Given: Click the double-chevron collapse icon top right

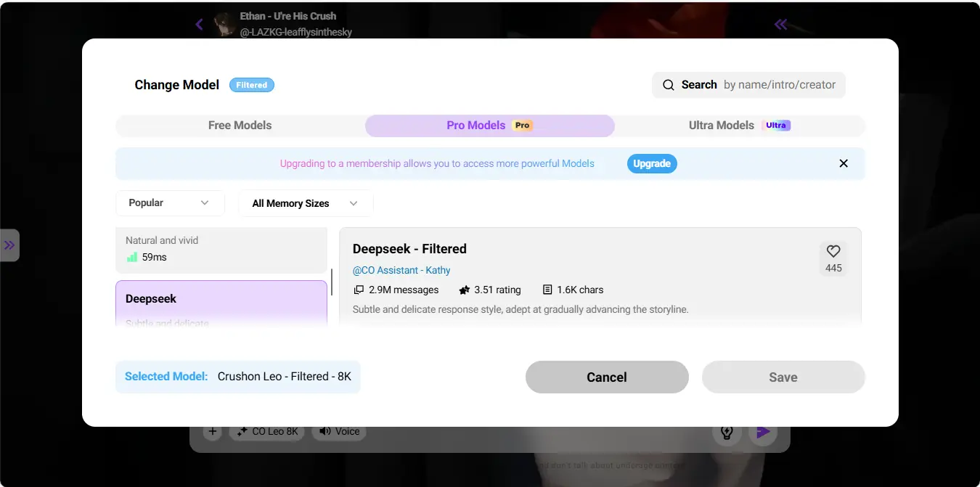Looking at the screenshot, I should (780, 25).
